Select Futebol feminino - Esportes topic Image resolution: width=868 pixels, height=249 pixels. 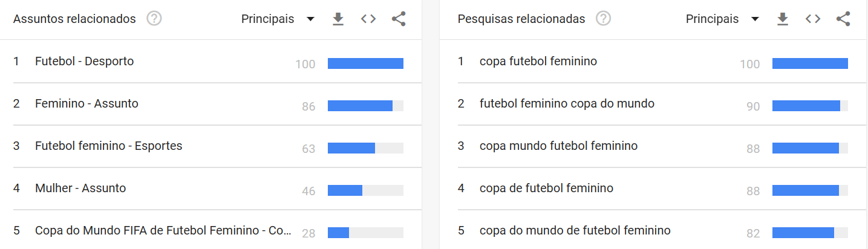click(108, 146)
